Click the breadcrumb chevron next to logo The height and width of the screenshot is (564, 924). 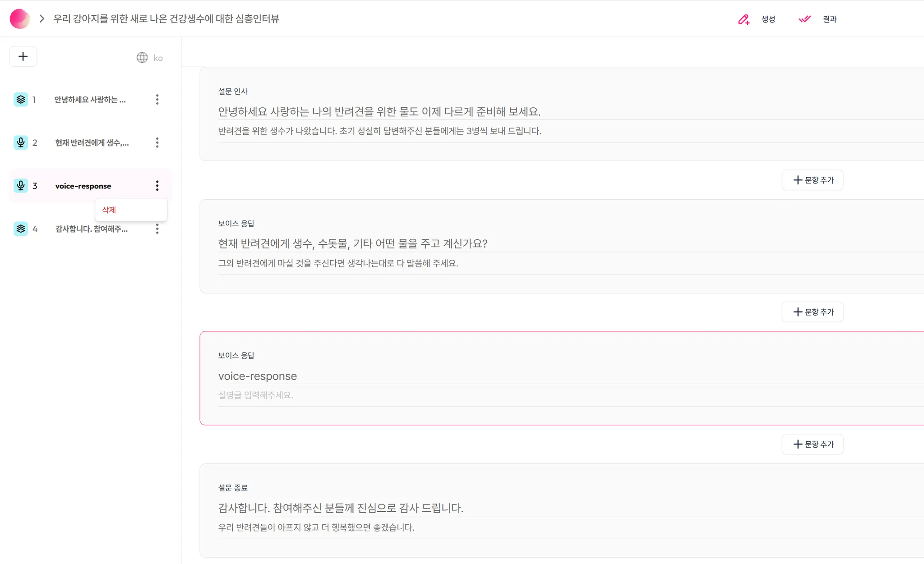[42, 19]
